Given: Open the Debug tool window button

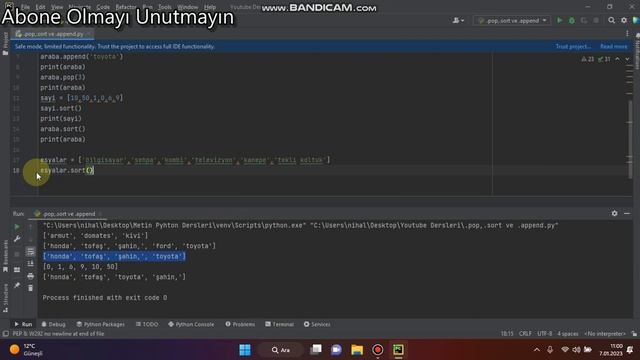Looking at the screenshot, I should coord(53,324).
